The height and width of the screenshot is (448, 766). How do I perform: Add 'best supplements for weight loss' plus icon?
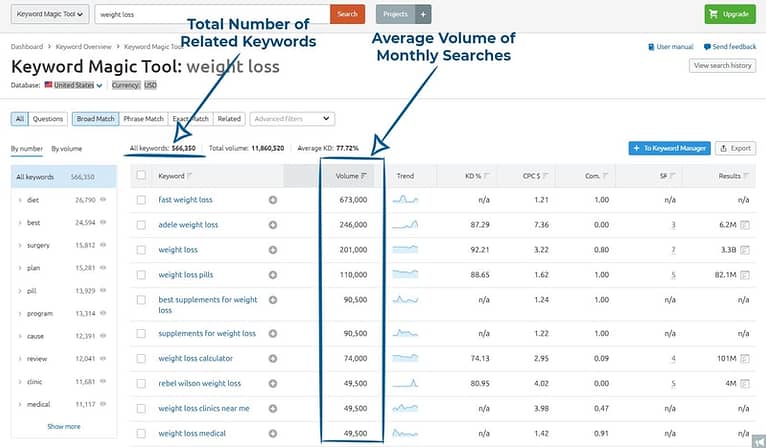[x=273, y=299]
